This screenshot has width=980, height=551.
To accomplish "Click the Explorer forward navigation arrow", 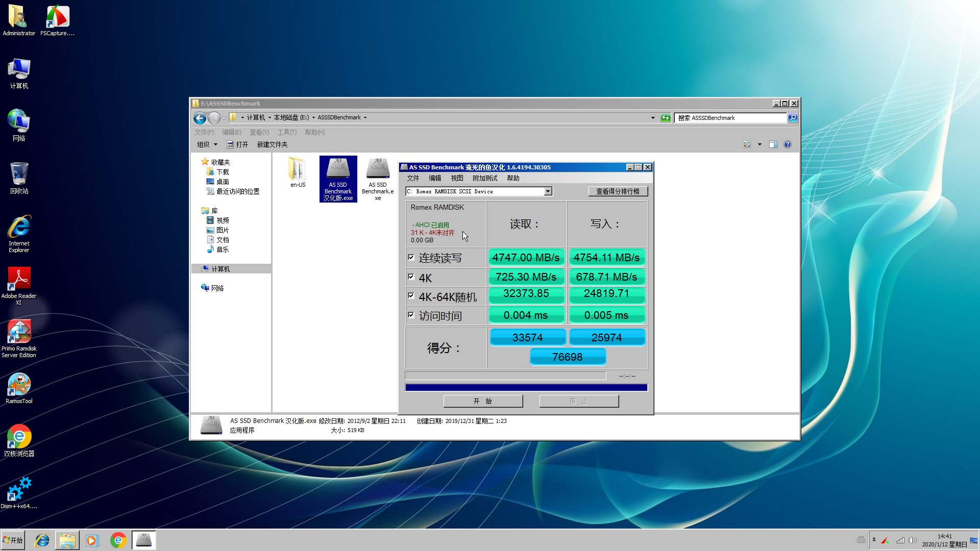I will pyautogui.click(x=214, y=118).
